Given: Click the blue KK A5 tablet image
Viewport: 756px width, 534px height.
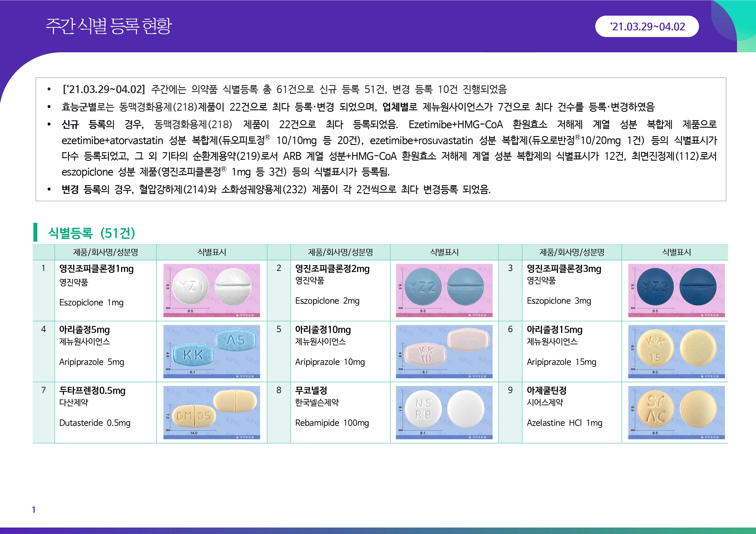Looking at the screenshot, I should pos(211,351).
